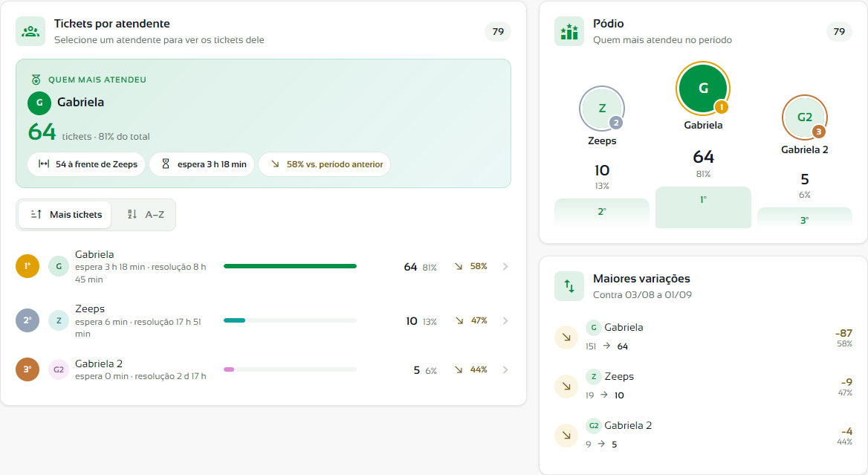868x475 pixels.
Task: Click the attendants group icon beside Tickets por atendente
Action: click(30, 31)
